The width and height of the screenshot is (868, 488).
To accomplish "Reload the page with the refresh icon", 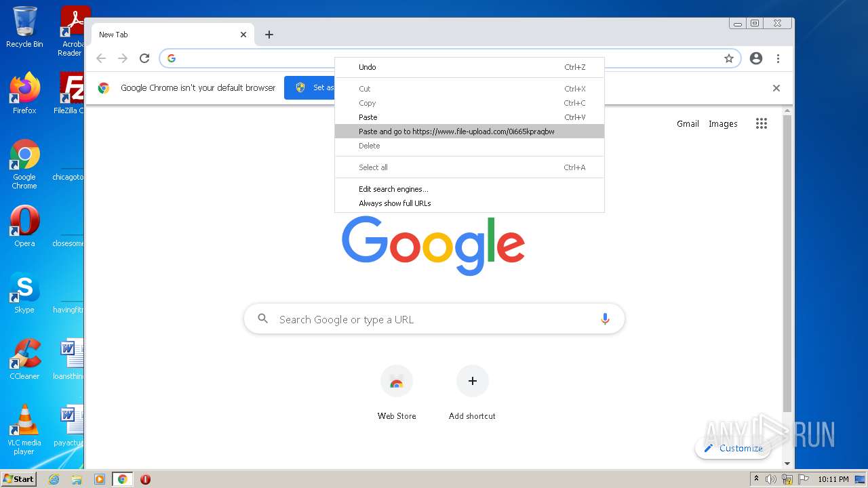I will point(144,58).
